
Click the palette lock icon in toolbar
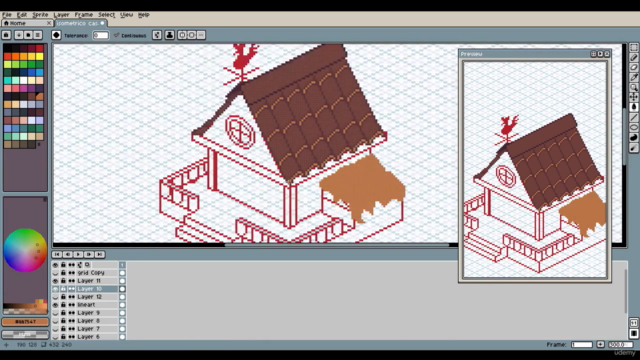7,35
